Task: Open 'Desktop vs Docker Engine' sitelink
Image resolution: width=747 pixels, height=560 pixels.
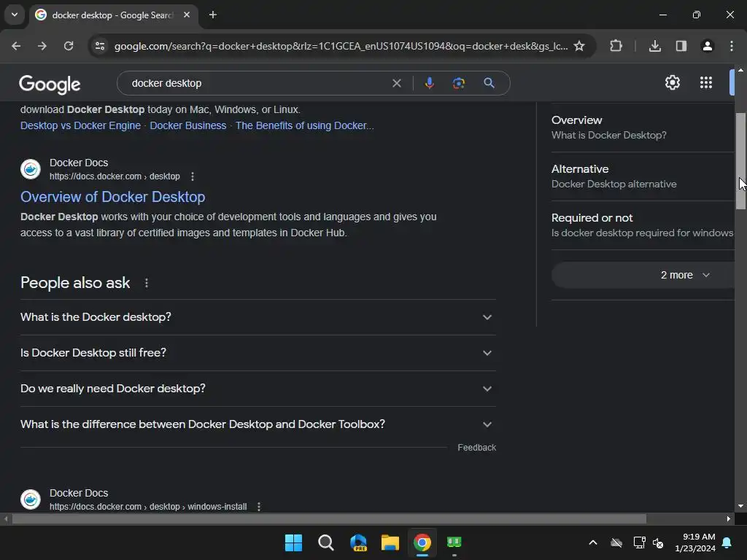Action: click(x=80, y=125)
